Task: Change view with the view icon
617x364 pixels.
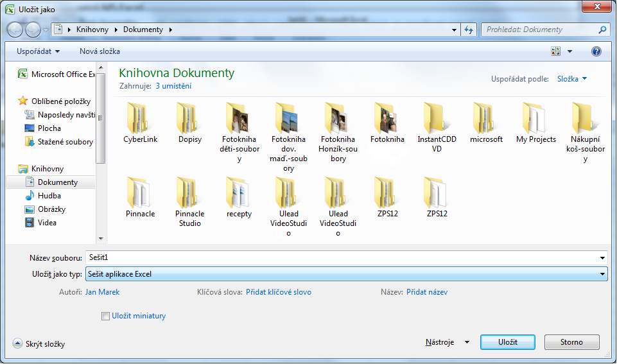Action: [555, 51]
